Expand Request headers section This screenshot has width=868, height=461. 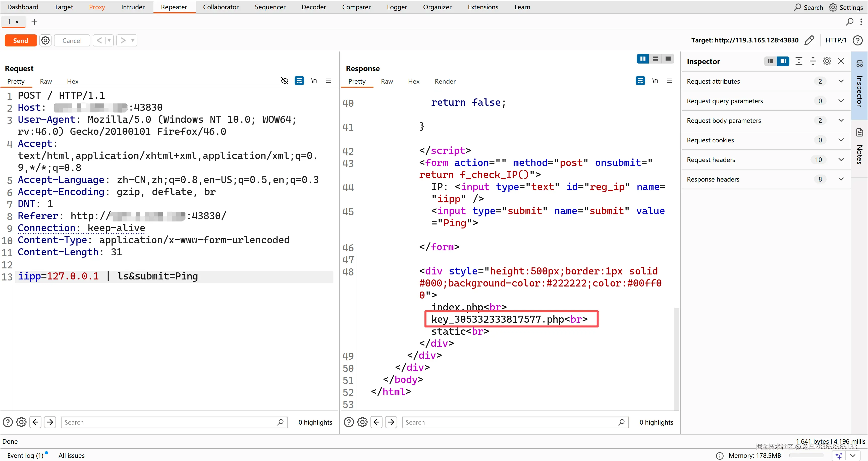841,159
